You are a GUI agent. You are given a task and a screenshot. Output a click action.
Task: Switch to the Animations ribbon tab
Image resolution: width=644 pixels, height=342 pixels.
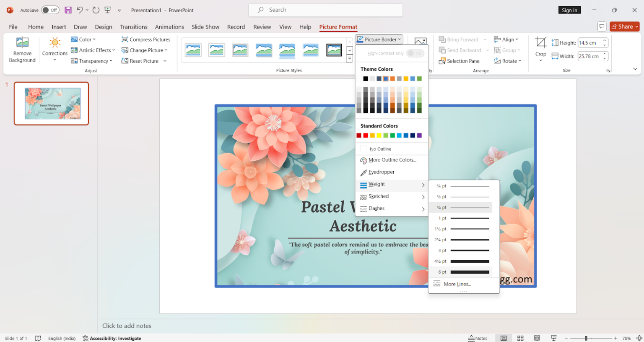pyautogui.click(x=169, y=26)
